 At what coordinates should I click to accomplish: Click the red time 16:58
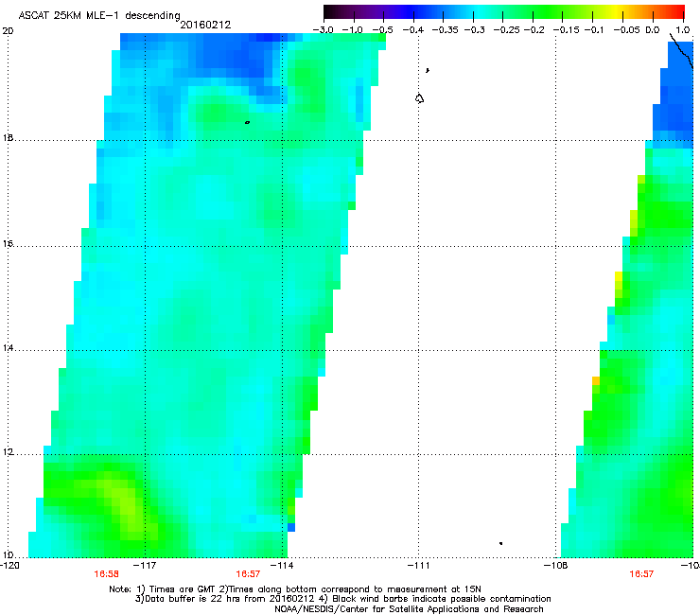pyautogui.click(x=106, y=574)
